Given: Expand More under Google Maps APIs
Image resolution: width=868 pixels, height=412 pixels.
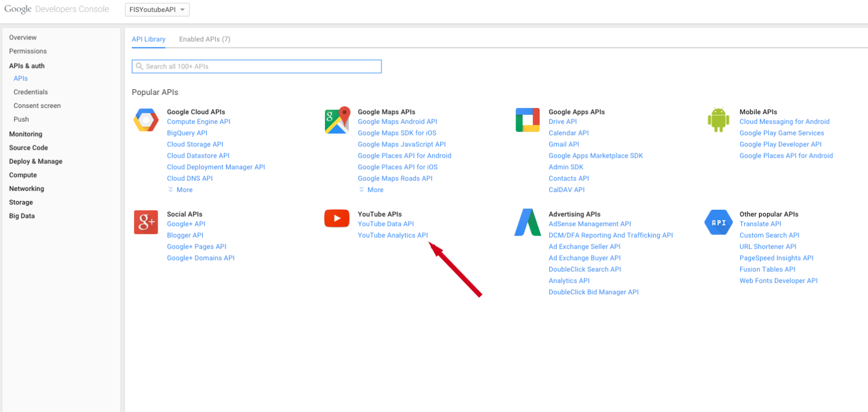Looking at the screenshot, I should (x=371, y=190).
